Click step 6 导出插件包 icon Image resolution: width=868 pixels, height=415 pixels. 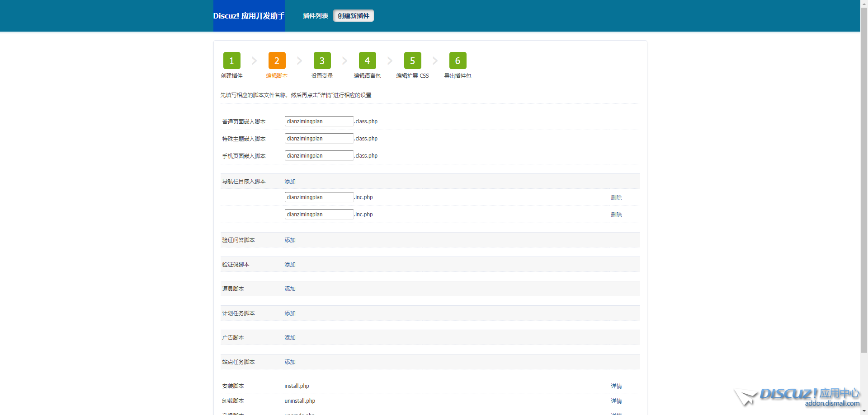click(x=458, y=61)
